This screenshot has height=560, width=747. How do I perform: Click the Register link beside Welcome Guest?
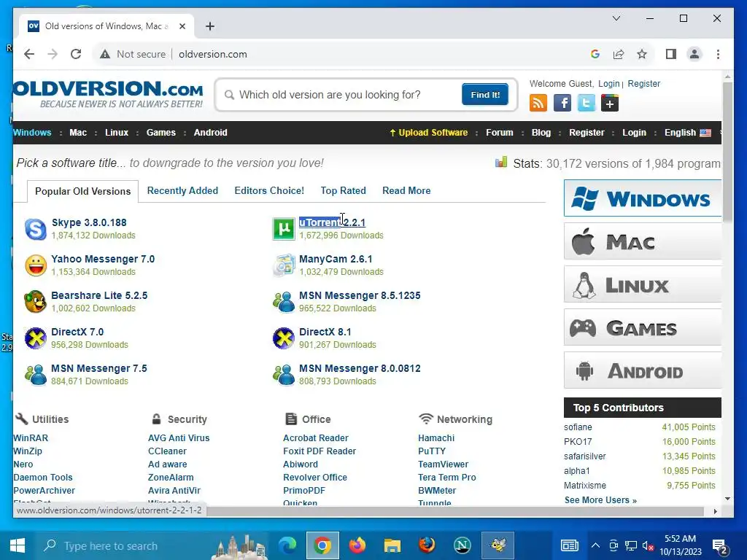point(643,84)
